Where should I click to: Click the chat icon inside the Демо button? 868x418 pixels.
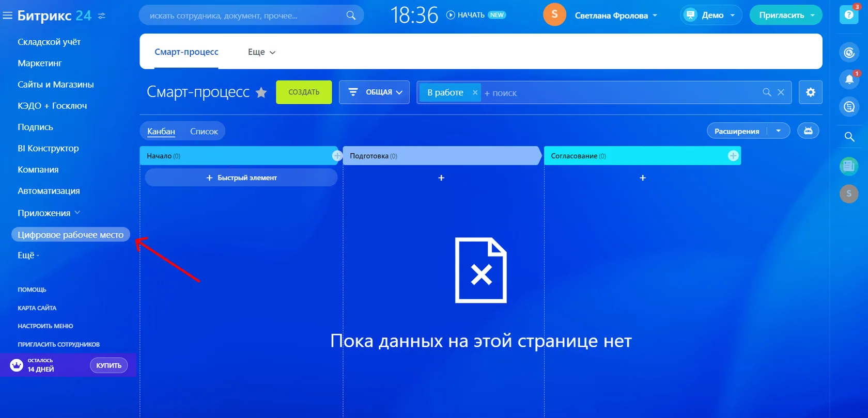tap(690, 15)
